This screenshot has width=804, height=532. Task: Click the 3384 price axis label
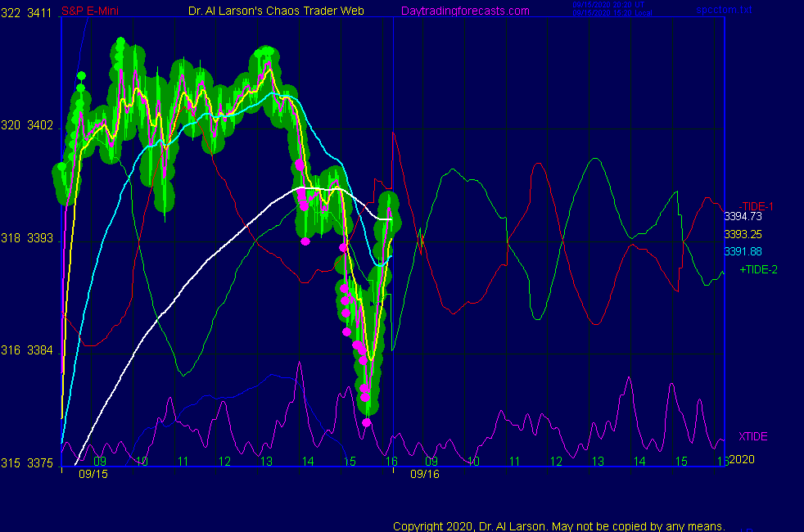pyautogui.click(x=39, y=350)
